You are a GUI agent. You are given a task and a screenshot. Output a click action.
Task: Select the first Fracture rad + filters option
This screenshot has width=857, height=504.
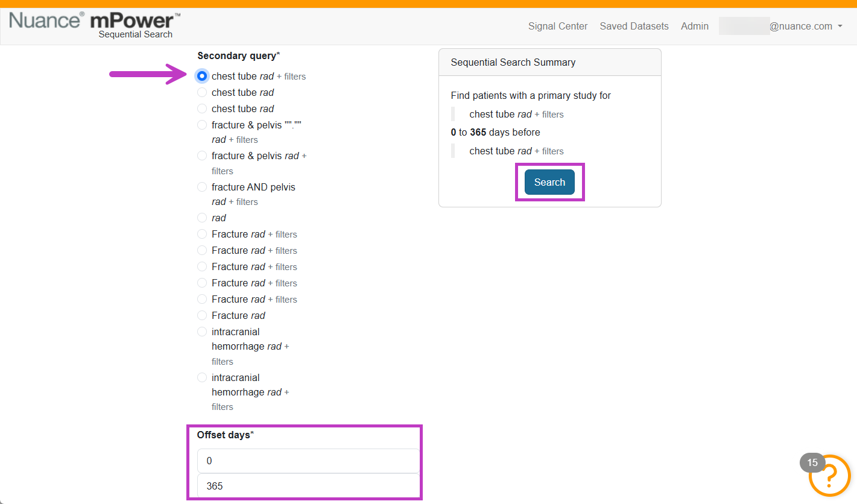click(202, 234)
